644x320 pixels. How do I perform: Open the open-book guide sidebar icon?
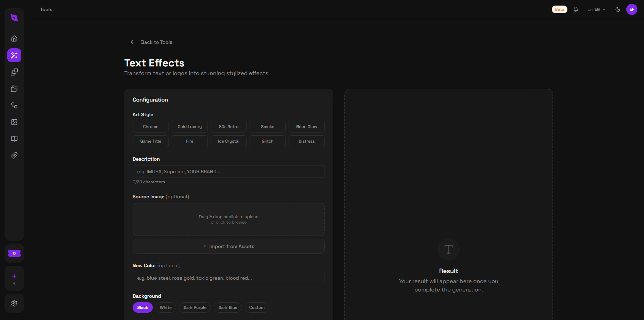pos(14,139)
